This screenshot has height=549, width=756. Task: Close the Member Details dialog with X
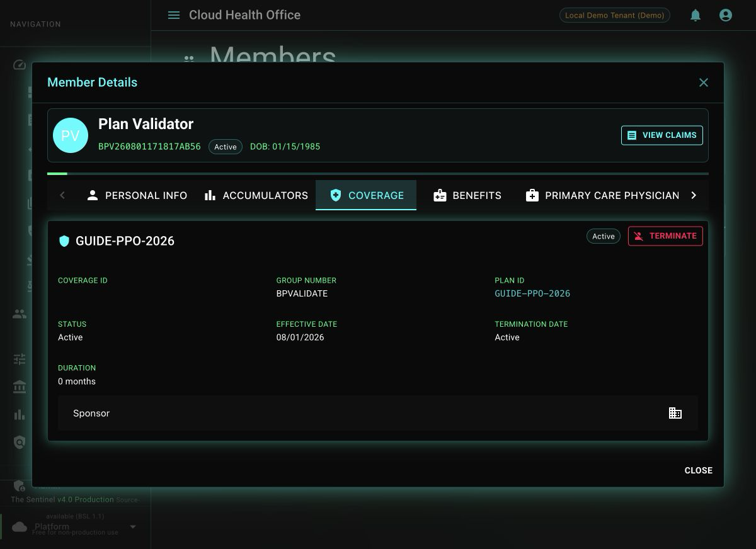(x=704, y=82)
